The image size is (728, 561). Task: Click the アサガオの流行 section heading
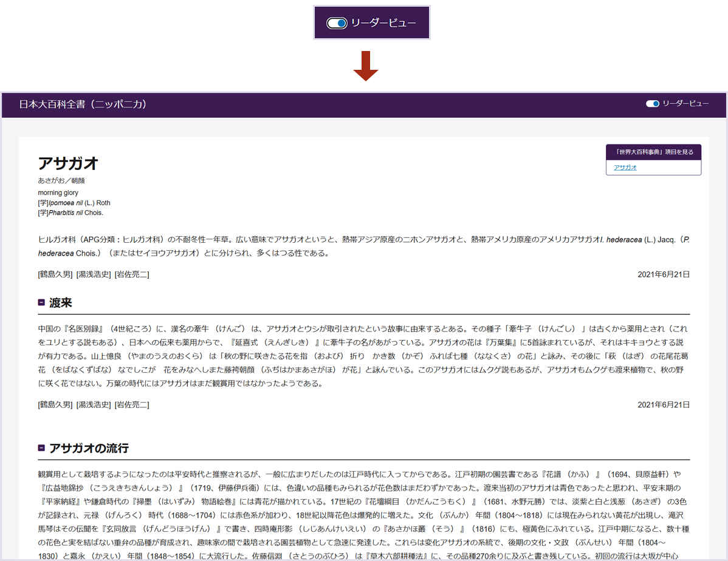[89, 448]
